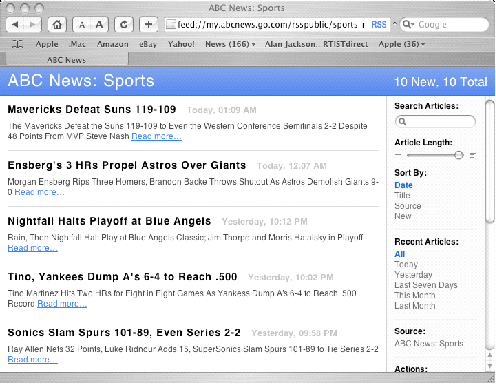Click the short-article icon left of length slider

(x=398, y=155)
